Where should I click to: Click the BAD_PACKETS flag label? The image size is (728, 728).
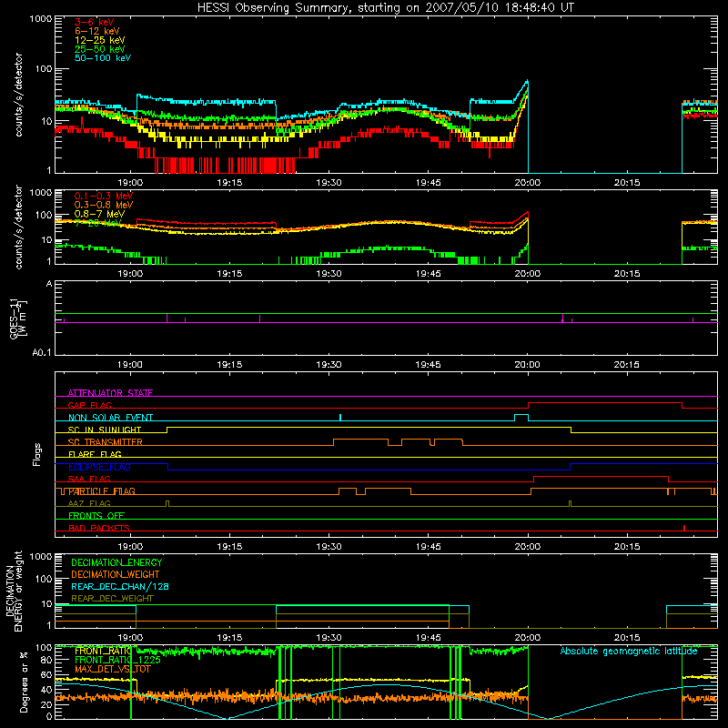click(x=99, y=528)
